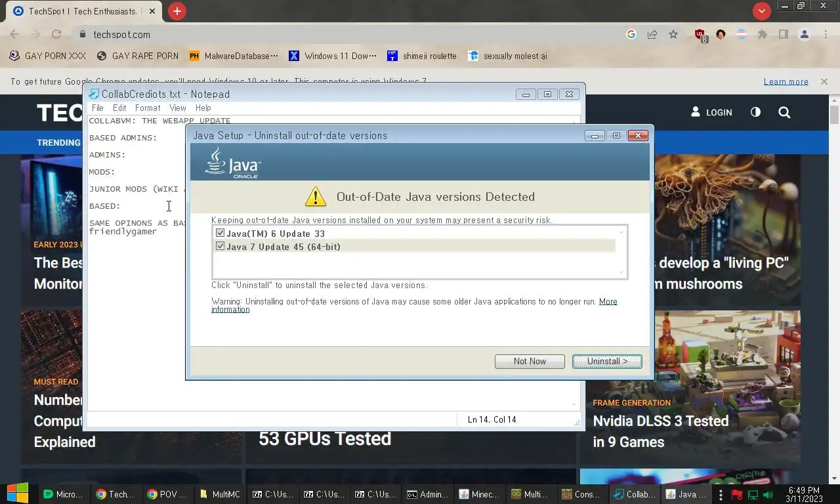Click the volume speaker tray icon
The image size is (840, 504).
pyautogui.click(x=768, y=495)
